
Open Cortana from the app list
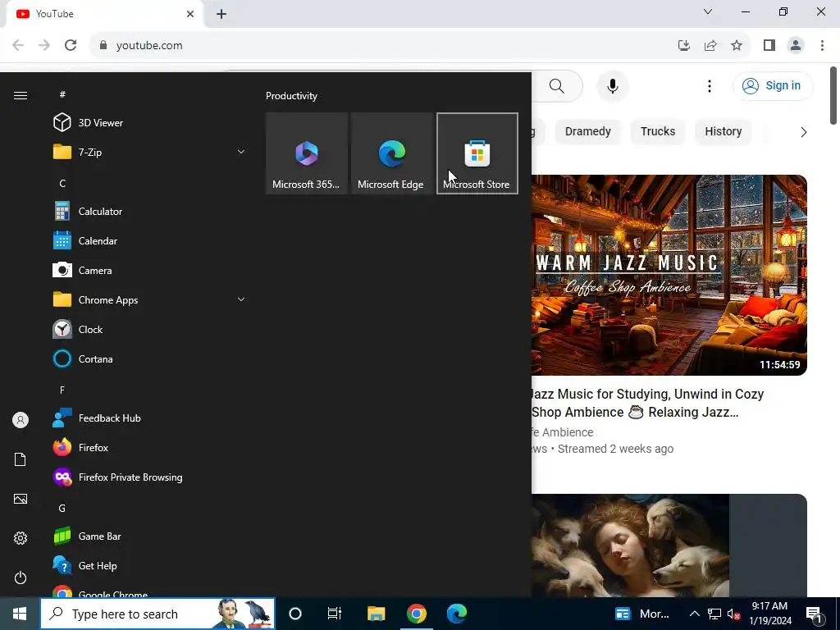tap(149, 358)
